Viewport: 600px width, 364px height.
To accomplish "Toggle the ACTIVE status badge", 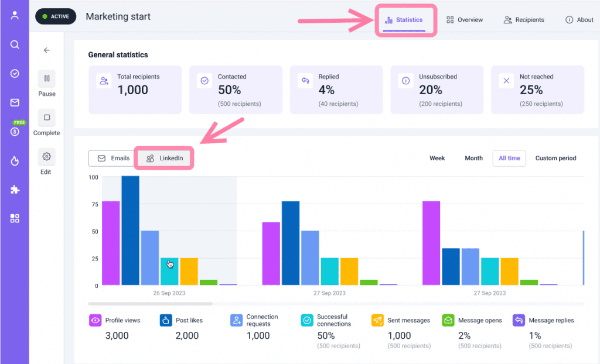I will 56,16.
